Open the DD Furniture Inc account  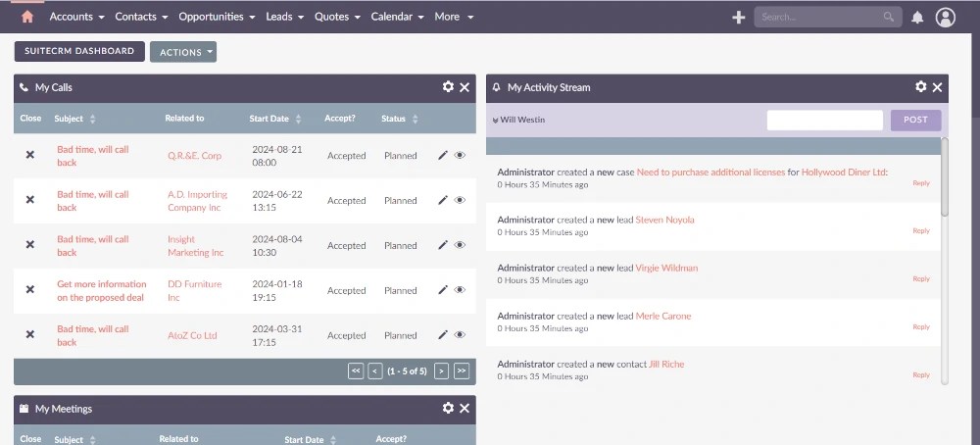(x=194, y=291)
